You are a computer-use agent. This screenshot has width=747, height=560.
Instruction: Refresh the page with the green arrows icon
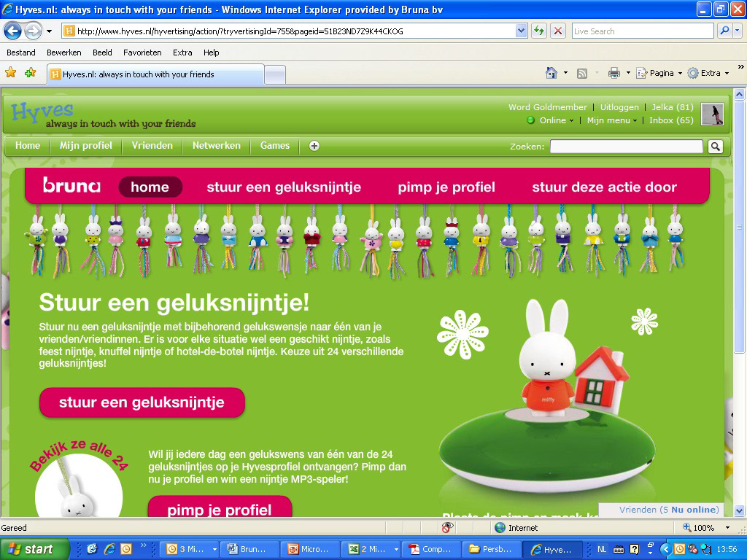click(539, 31)
